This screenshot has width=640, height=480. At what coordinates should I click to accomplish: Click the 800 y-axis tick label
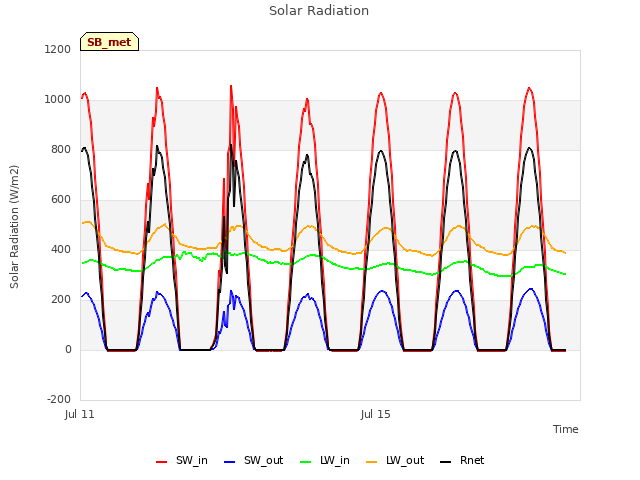[x=61, y=149]
